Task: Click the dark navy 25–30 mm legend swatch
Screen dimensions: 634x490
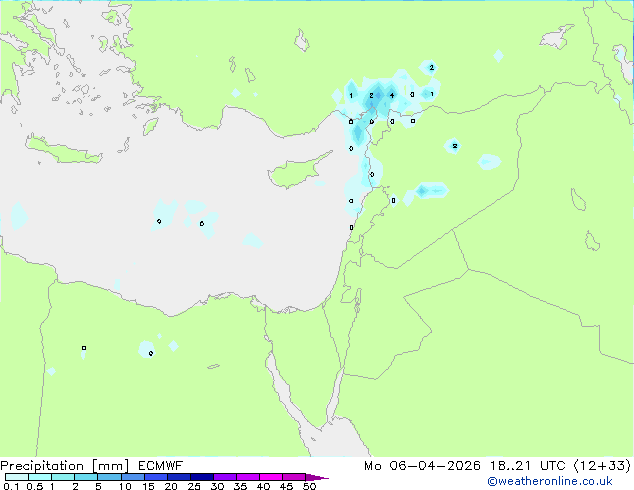Action: [x=201, y=477]
